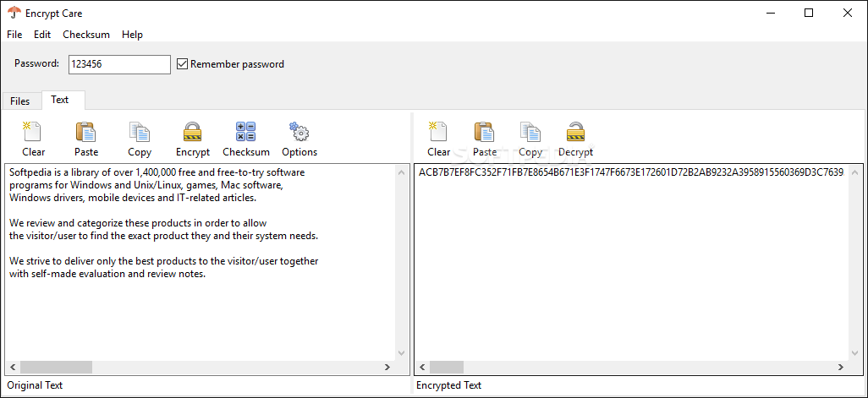868x398 pixels.
Task: Click the Encrypt Care umbrella app icon
Action: click(14, 13)
